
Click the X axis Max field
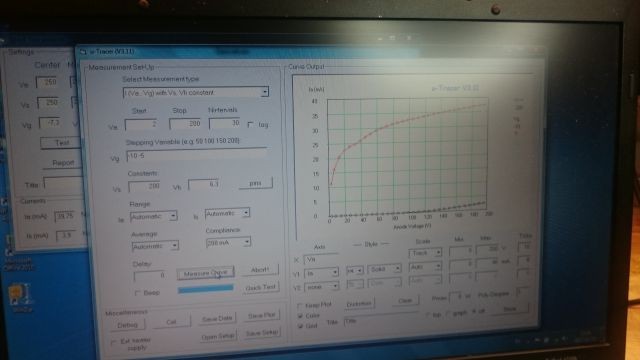click(487, 249)
